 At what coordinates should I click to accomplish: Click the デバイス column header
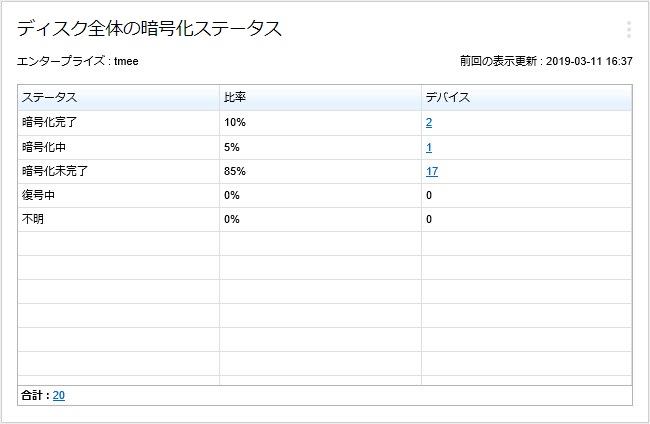(x=447, y=98)
